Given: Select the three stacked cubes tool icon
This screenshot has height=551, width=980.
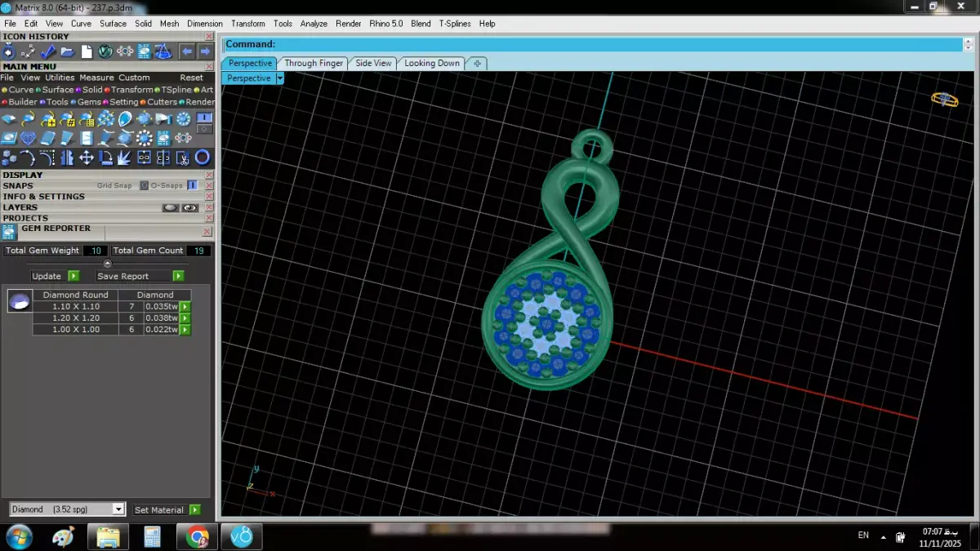Looking at the screenshot, I should (8, 158).
